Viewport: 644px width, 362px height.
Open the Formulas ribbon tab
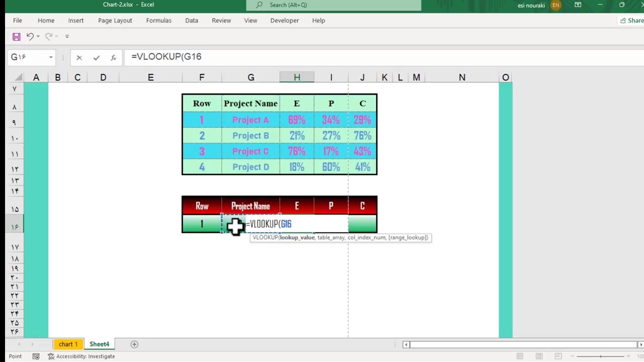pos(158,21)
